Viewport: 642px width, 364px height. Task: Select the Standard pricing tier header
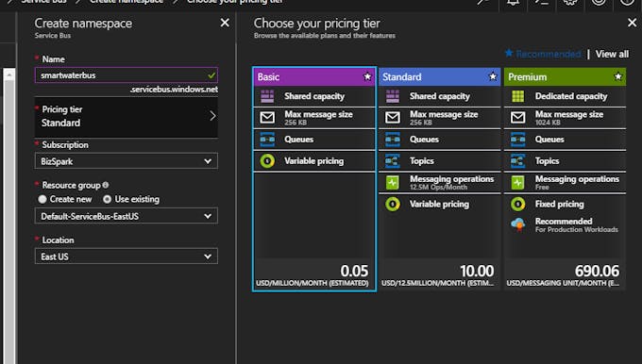[439, 77]
